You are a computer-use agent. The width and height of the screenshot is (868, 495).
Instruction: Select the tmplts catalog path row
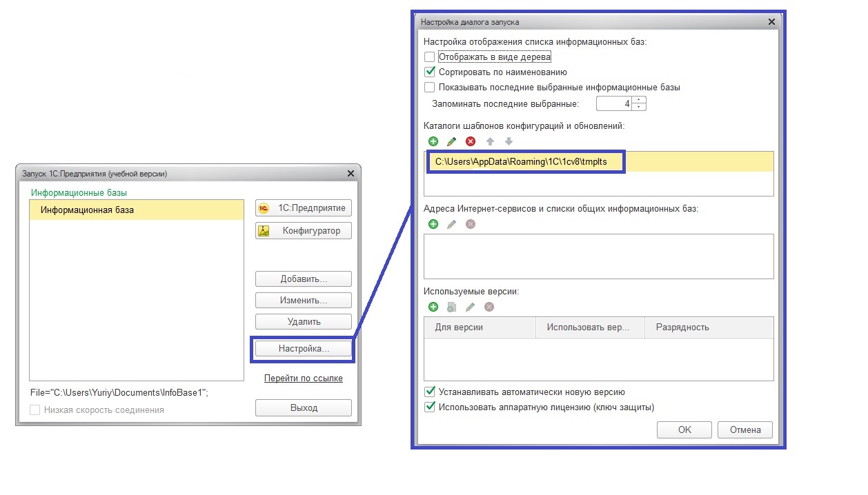click(599, 162)
